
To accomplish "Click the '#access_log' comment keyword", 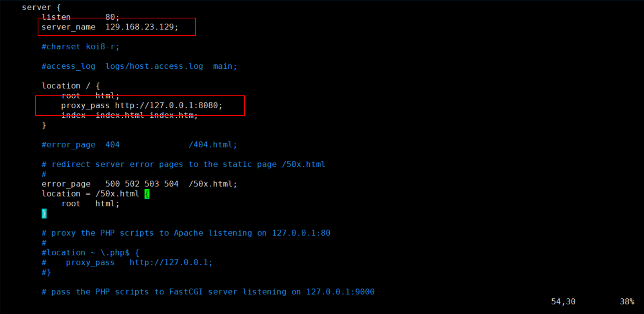I will [x=69, y=66].
